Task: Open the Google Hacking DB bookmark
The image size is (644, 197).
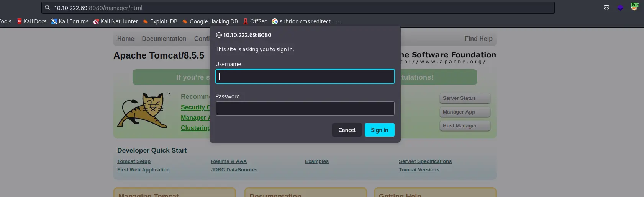Action: click(x=210, y=21)
